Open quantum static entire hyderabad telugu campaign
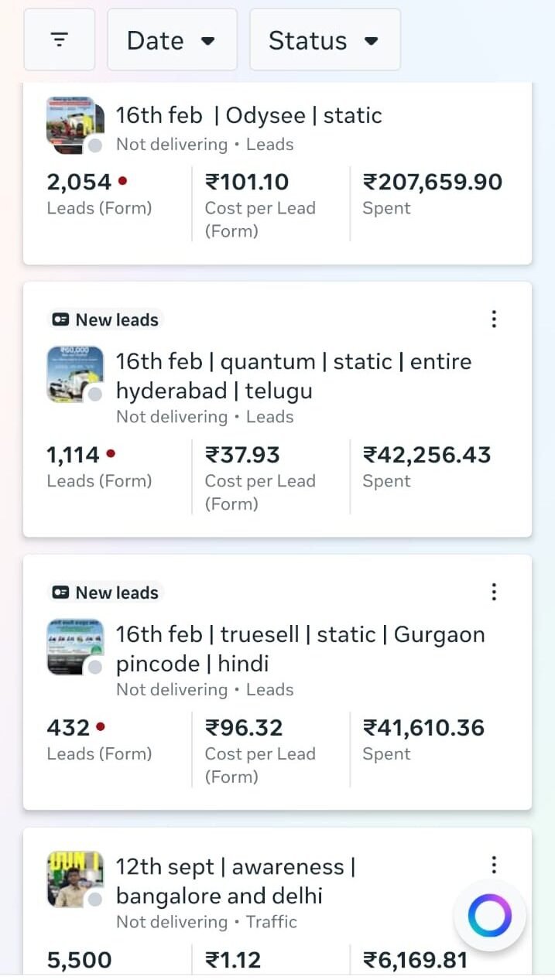This screenshot has height=980, width=555. [x=293, y=376]
